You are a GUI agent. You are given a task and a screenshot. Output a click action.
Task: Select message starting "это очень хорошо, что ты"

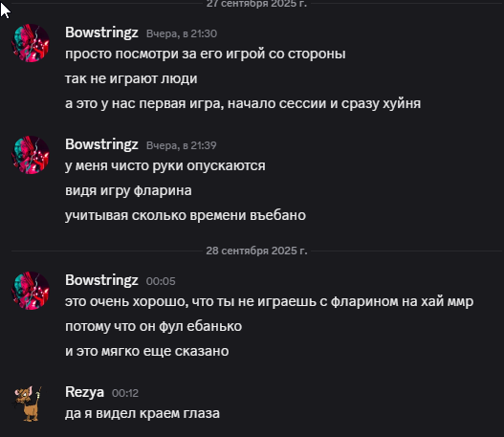point(269,302)
